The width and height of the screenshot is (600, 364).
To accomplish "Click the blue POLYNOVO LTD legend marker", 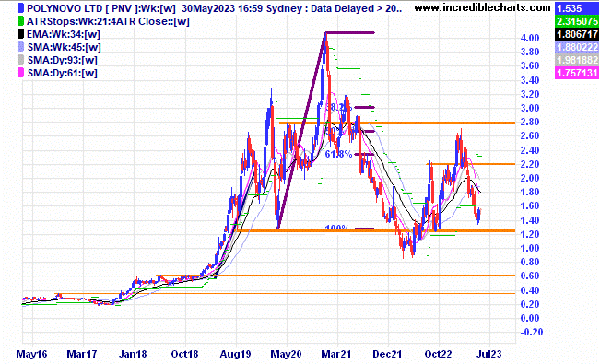I will pos(20,8).
